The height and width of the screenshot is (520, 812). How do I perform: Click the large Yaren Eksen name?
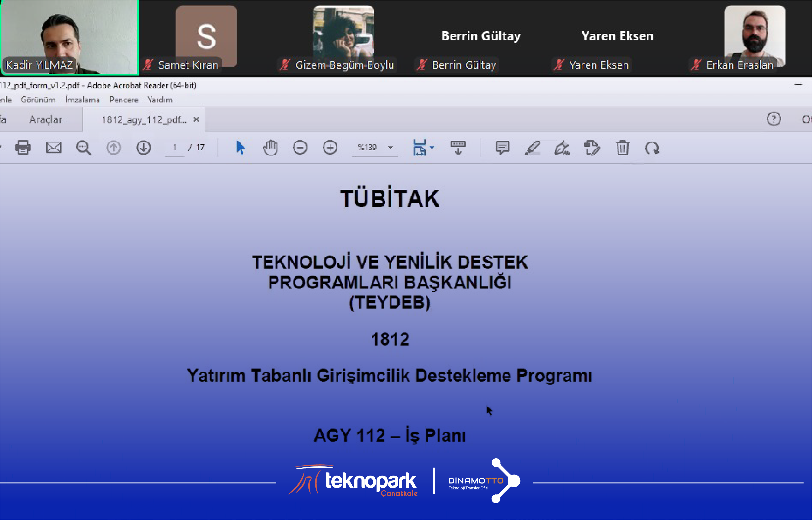(617, 36)
